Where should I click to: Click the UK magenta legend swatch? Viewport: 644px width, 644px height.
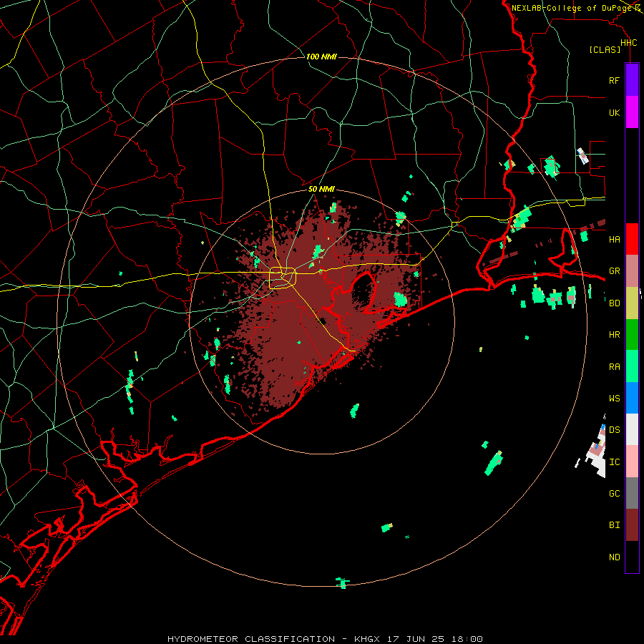[x=632, y=112]
